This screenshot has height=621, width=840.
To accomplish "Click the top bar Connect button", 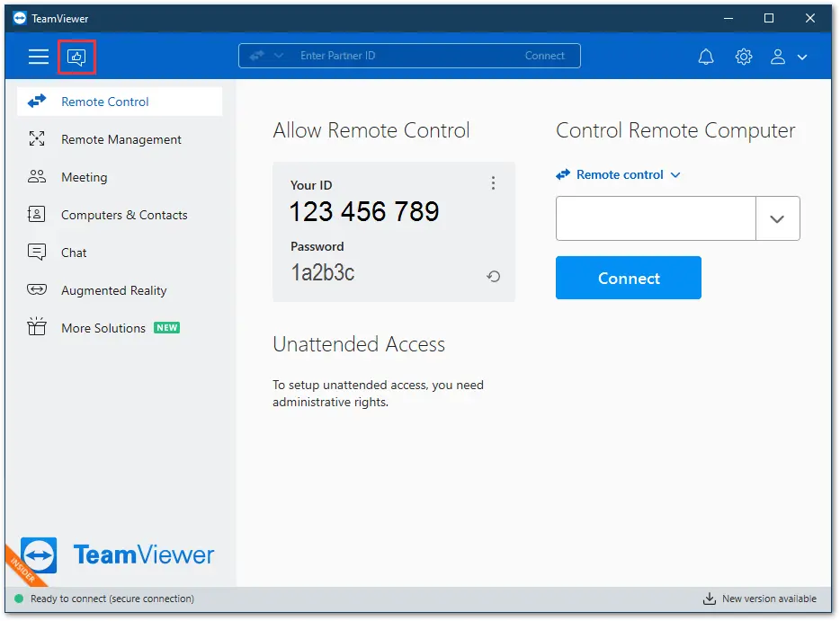I will (544, 56).
